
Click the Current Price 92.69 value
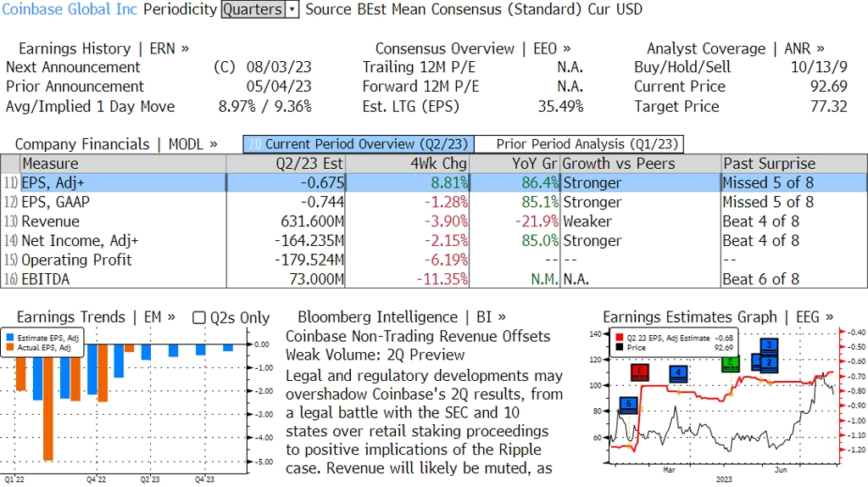[829, 87]
